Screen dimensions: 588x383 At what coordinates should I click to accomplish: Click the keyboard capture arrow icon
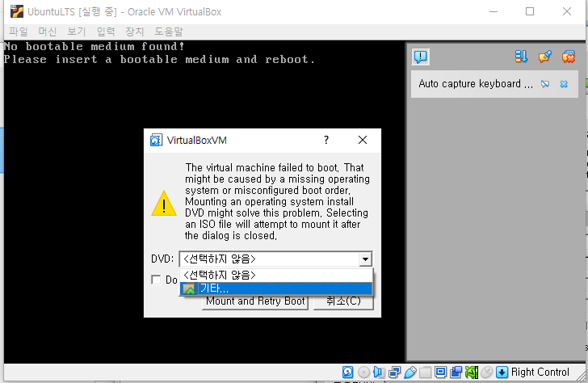[502, 372]
